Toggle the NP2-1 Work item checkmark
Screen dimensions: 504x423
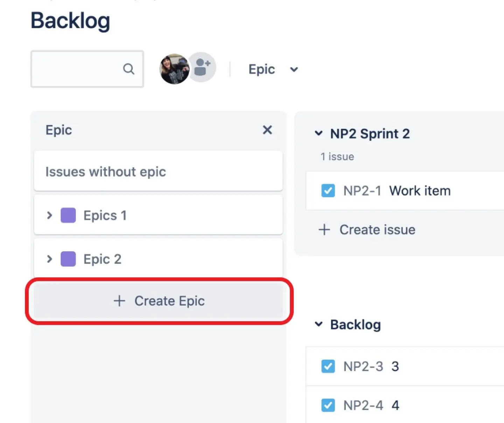[328, 191]
